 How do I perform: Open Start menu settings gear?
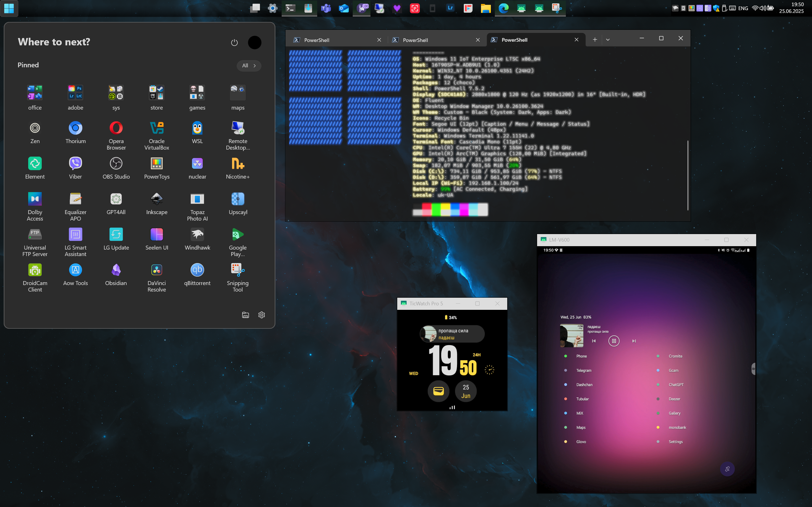coord(261,315)
